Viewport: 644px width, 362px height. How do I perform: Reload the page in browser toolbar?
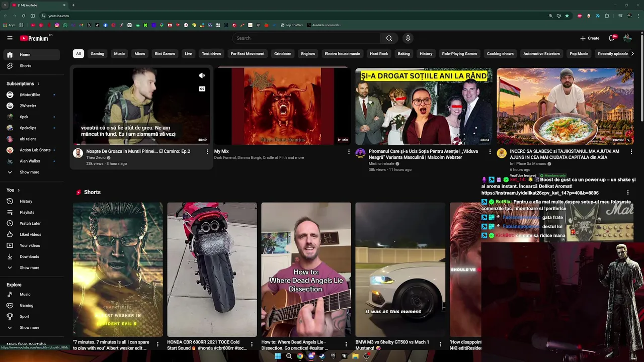23,16
